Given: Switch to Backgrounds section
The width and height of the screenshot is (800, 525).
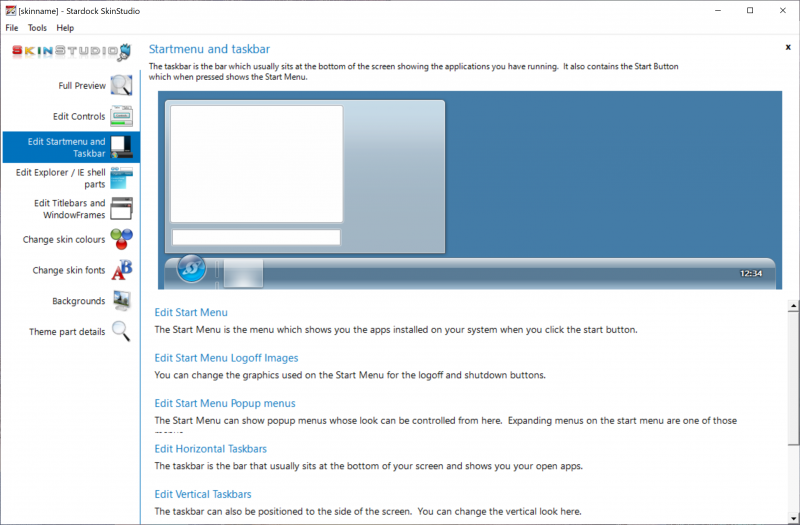Looking at the screenshot, I should [x=79, y=301].
